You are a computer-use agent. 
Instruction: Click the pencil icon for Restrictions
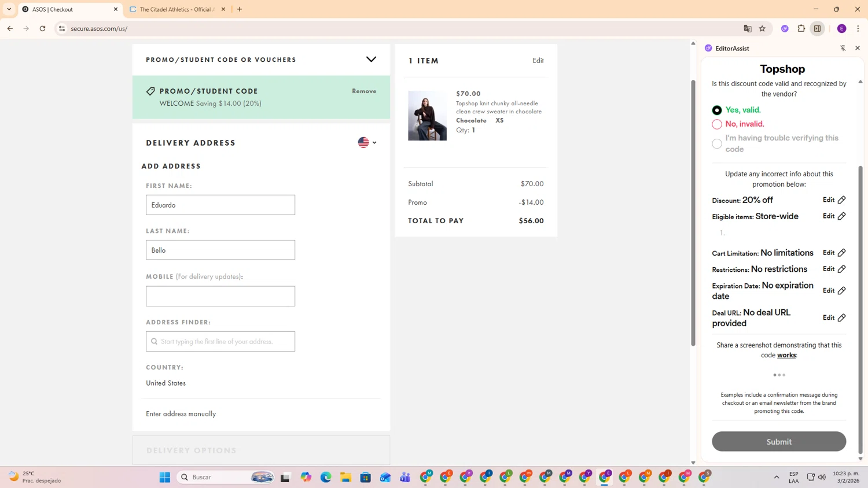click(842, 269)
